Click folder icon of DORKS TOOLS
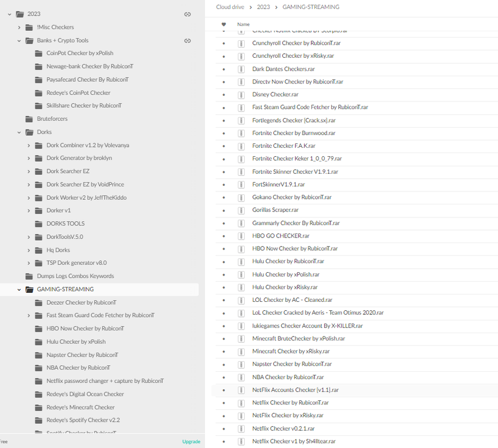The image size is (498, 448). click(39, 224)
